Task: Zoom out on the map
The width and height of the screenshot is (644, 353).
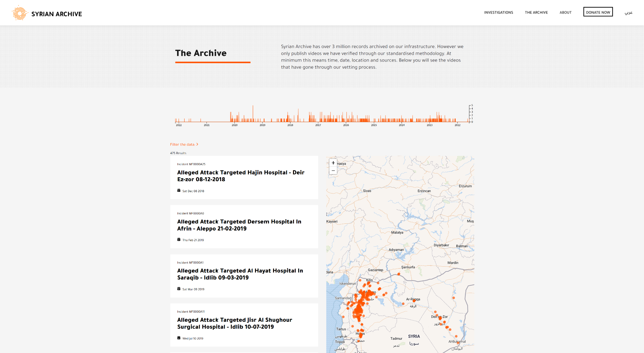Action: pos(333,171)
